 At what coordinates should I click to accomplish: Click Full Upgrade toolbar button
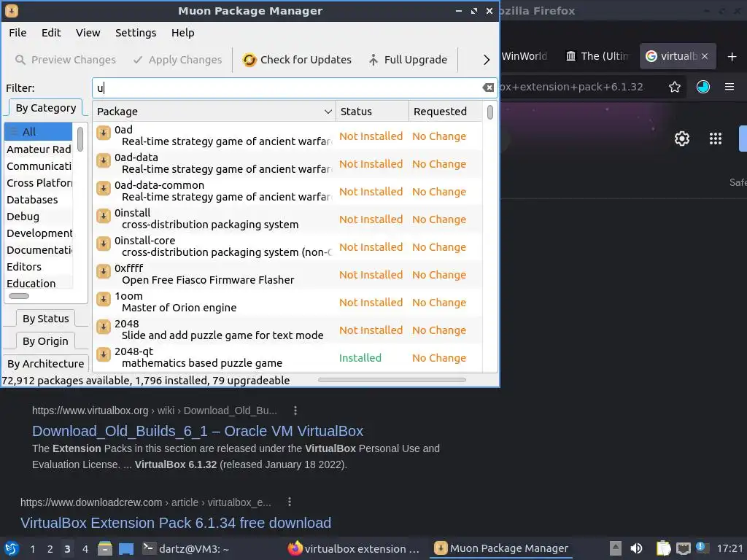pos(408,60)
